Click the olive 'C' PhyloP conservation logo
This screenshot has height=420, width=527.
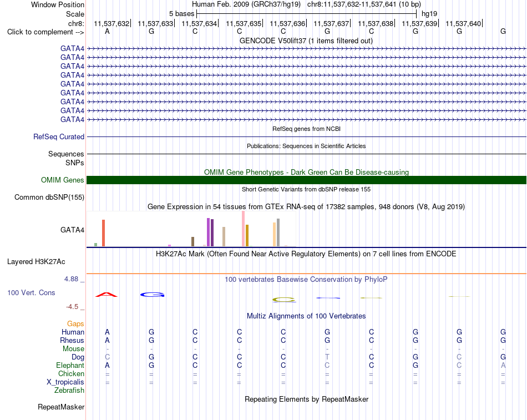tap(284, 300)
